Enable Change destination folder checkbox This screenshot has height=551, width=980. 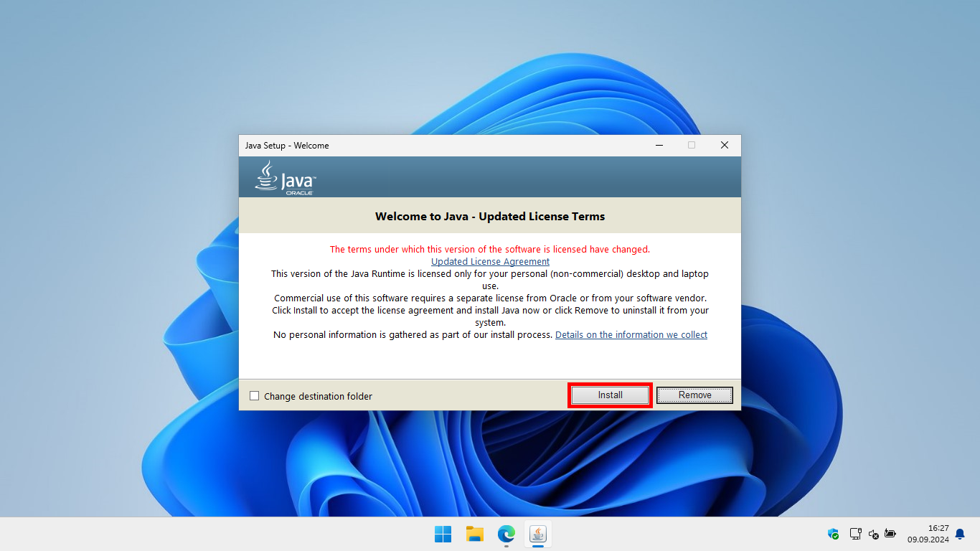[x=254, y=396]
